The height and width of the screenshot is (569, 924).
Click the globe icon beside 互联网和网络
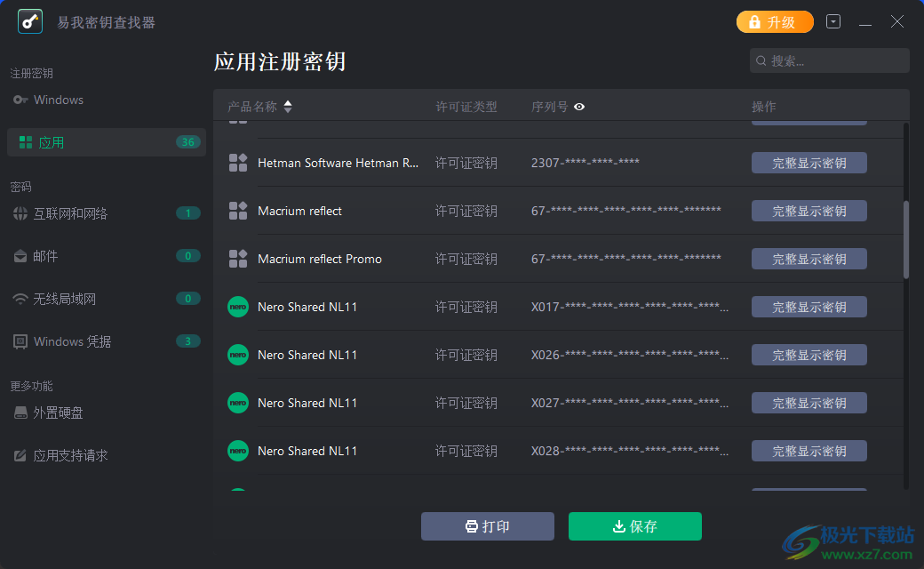(20, 213)
